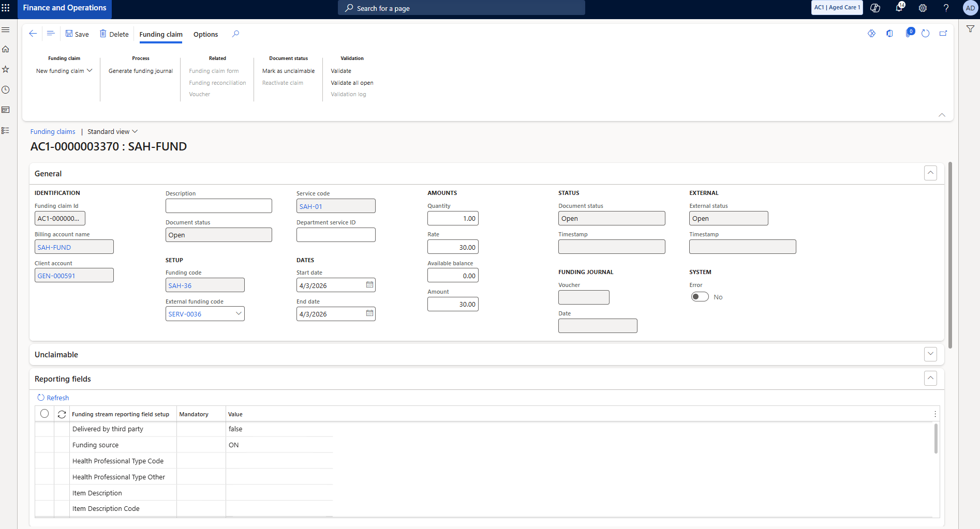Click the Open in Office icon
Image resolution: width=980 pixels, height=529 pixels.
point(890,34)
